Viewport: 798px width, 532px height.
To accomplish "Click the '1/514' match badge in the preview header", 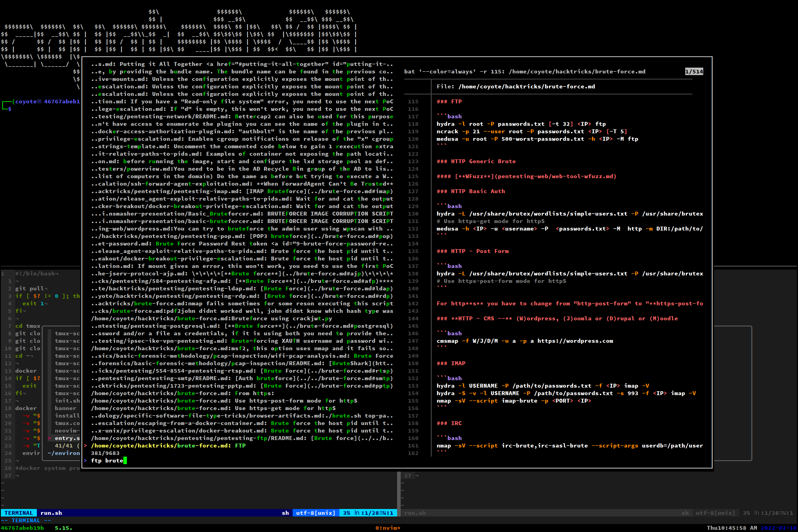I will [x=694, y=71].
